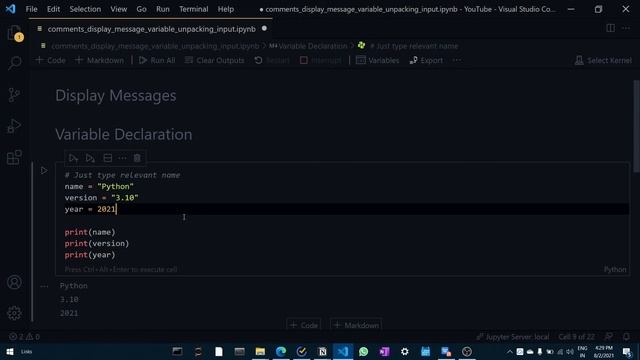This screenshot has width=640, height=360.
Task: Open the File menu
Action: click(x=31, y=9)
